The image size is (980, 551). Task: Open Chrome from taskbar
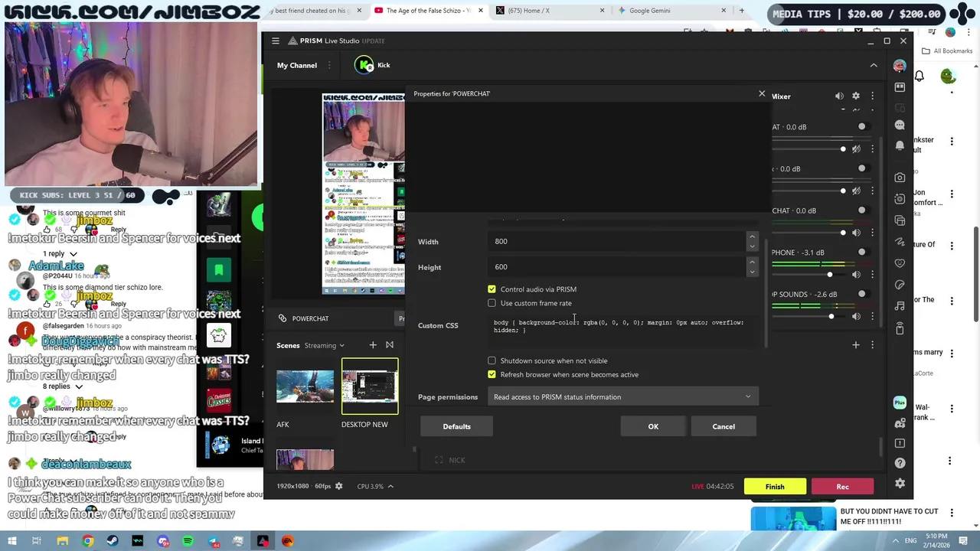coord(88,541)
